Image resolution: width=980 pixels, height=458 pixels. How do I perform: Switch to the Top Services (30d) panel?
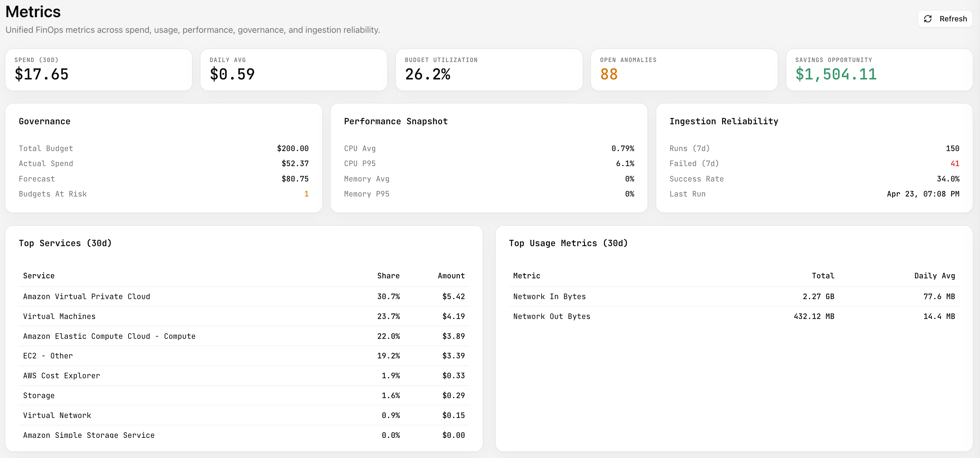pyautogui.click(x=66, y=243)
